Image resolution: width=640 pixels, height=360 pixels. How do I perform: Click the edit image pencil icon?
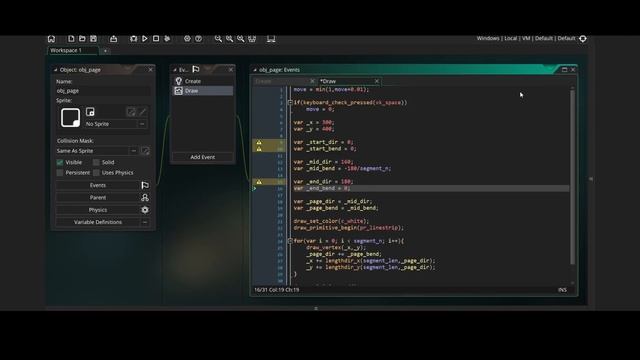coord(142,111)
